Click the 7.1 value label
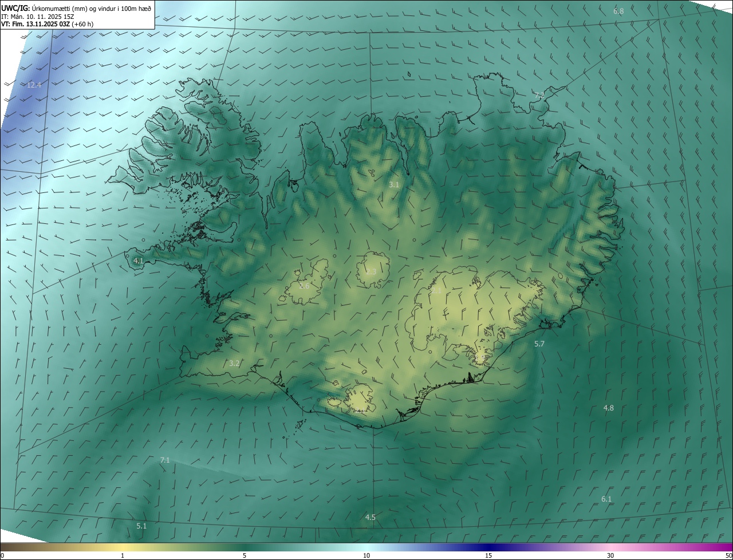The width and height of the screenshot is (733, 560). pos(165,460)
